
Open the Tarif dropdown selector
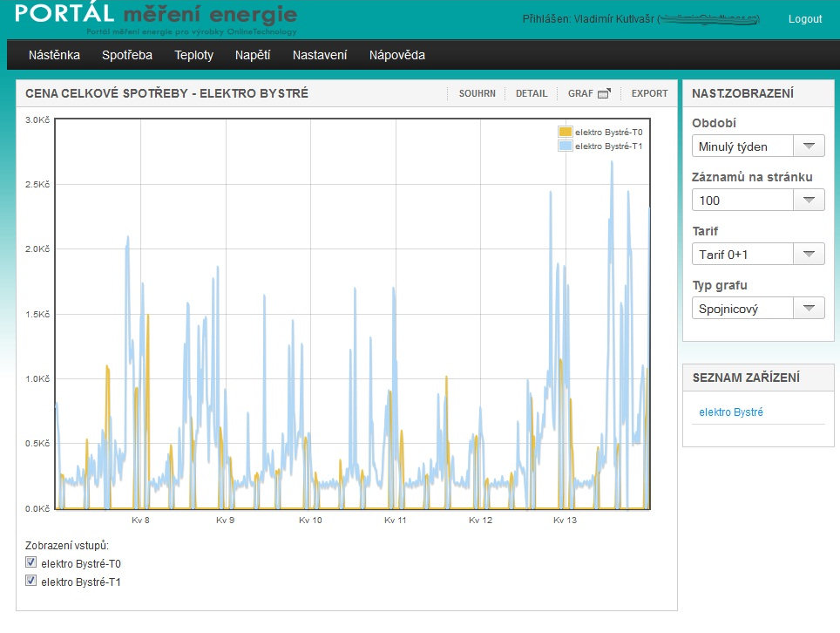click(809, 255)
